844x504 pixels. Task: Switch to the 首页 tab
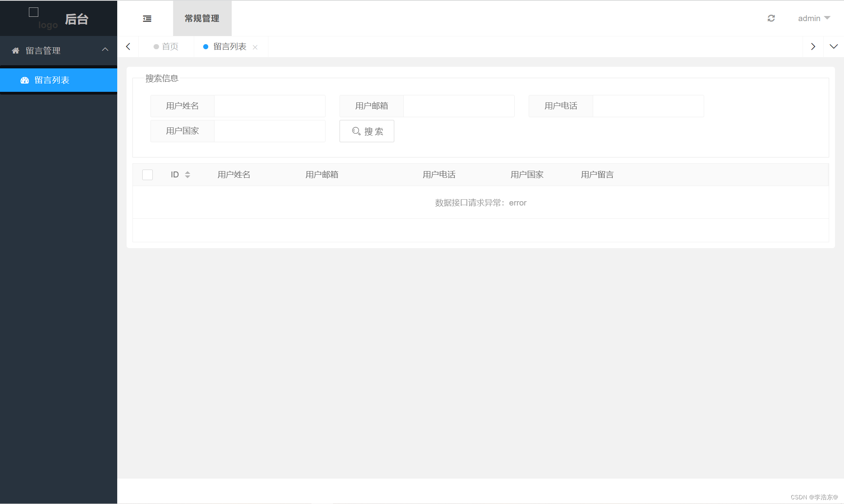coord(166,46)
